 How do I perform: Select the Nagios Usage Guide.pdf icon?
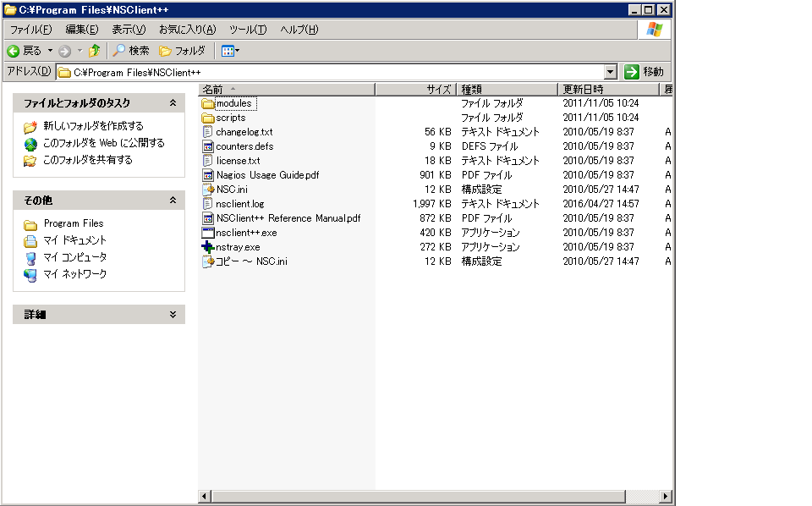208,175
